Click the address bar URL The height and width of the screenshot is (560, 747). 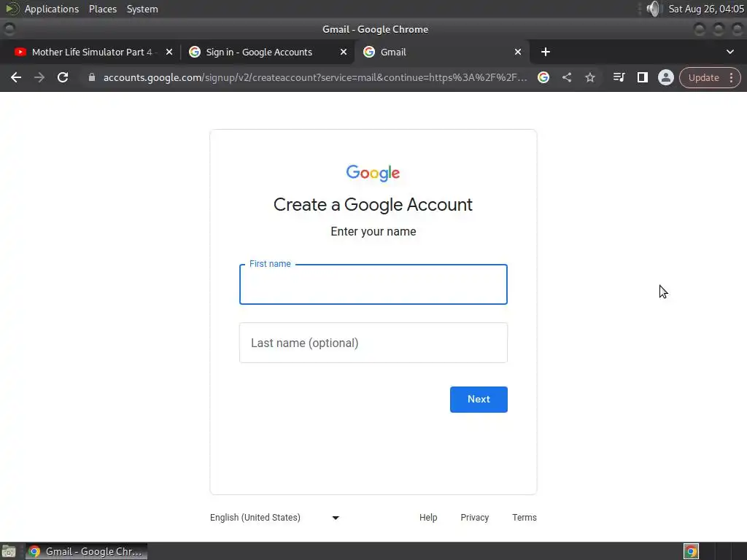click(x=315, y=77)
